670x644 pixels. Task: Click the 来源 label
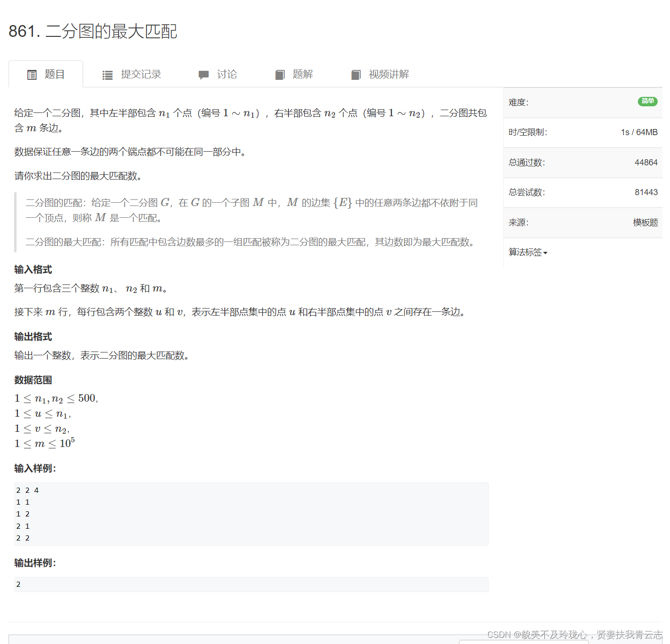[518, 223]
